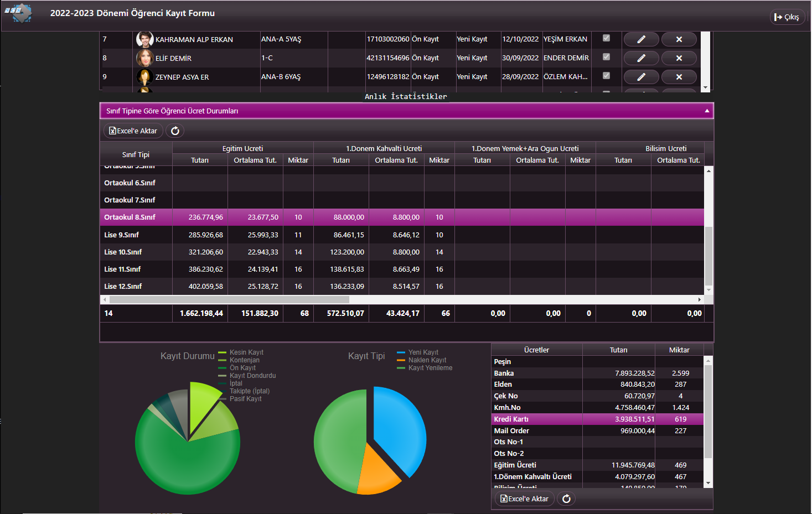The width and height of the screenshot is (812, 514).
Task: Toggle Kayıt Dondurdu legend entry
Action: [x=247, y=376]
